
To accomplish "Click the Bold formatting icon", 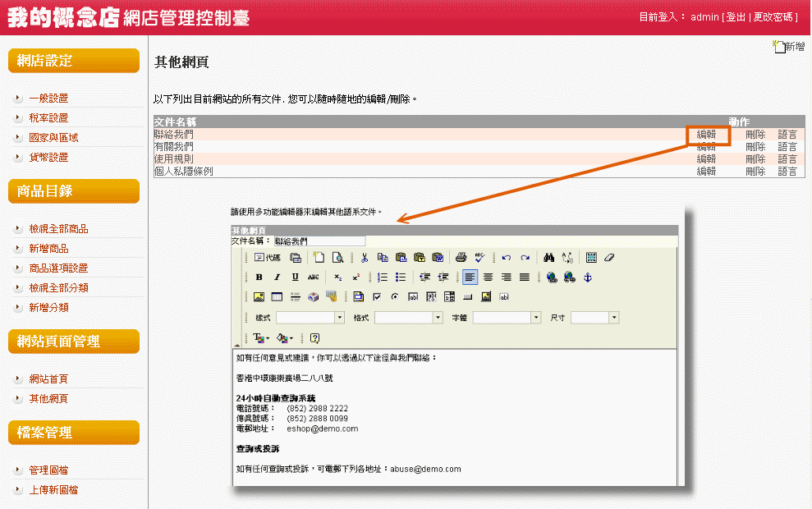I will 259,277.
